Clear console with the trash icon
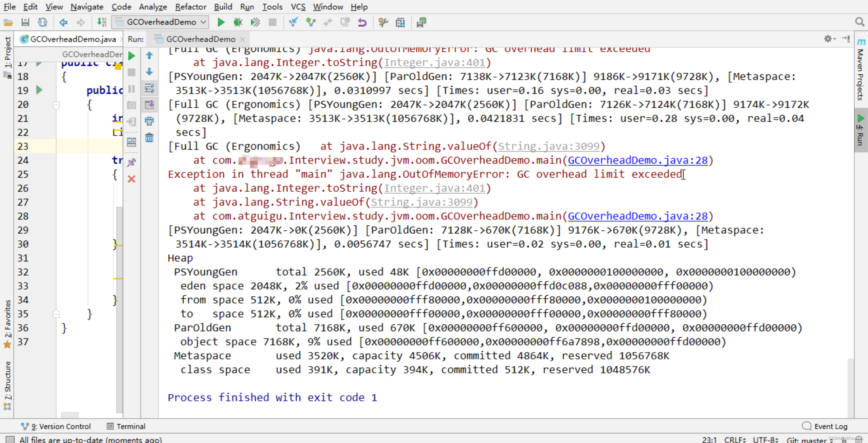 click(149, 138)
